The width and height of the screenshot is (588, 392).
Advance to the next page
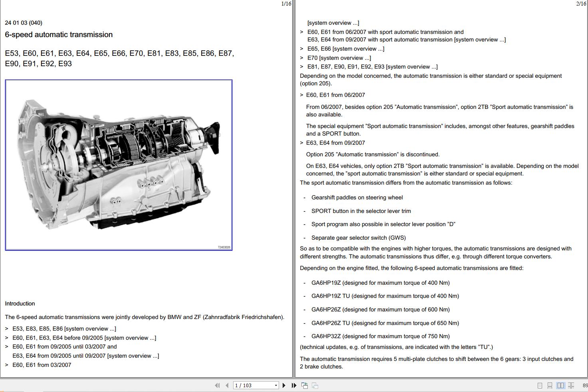pyautogui.click(x=284, y=385)
